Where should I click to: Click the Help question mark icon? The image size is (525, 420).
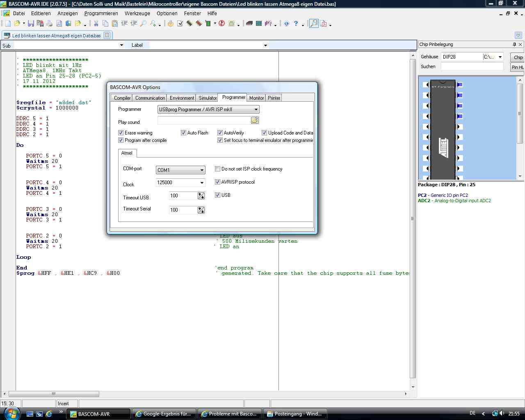coord(296,24)
